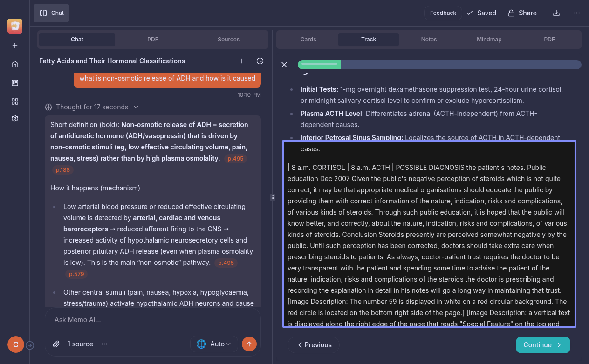Switch to the Mindmap tab

pos(489,40)
